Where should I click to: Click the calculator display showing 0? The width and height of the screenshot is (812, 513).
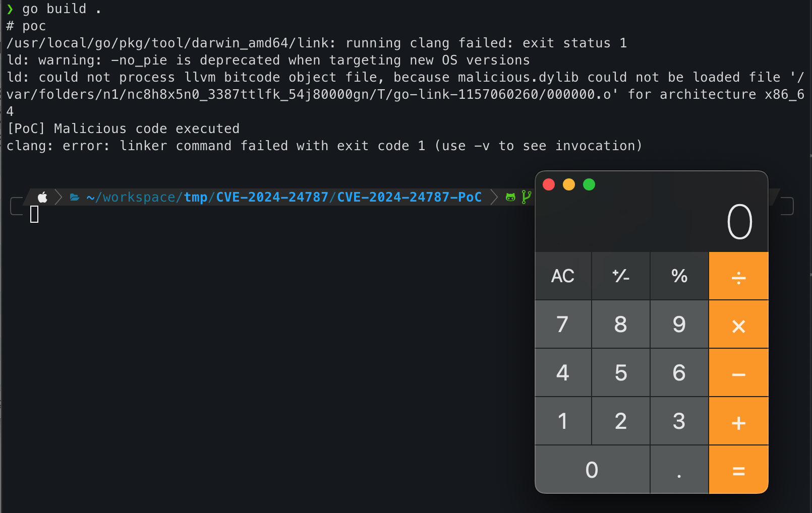click(x=739, y=222)
